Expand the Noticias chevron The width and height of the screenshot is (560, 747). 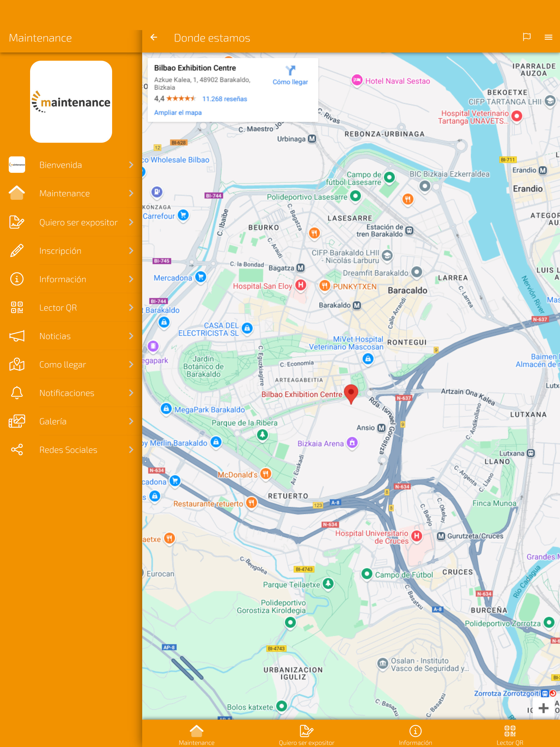(x=131, y=336)
